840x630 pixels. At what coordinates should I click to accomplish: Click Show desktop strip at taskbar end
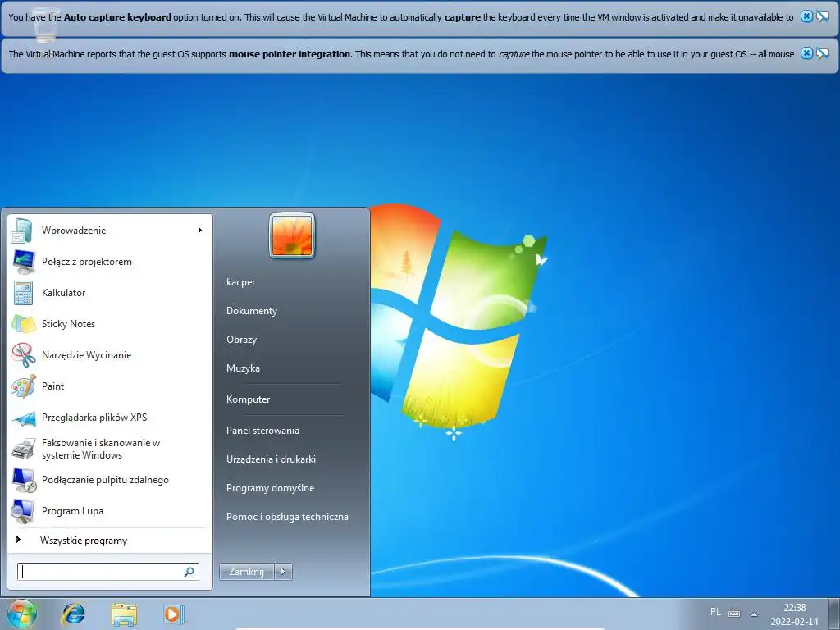click(x=834, y=614)
